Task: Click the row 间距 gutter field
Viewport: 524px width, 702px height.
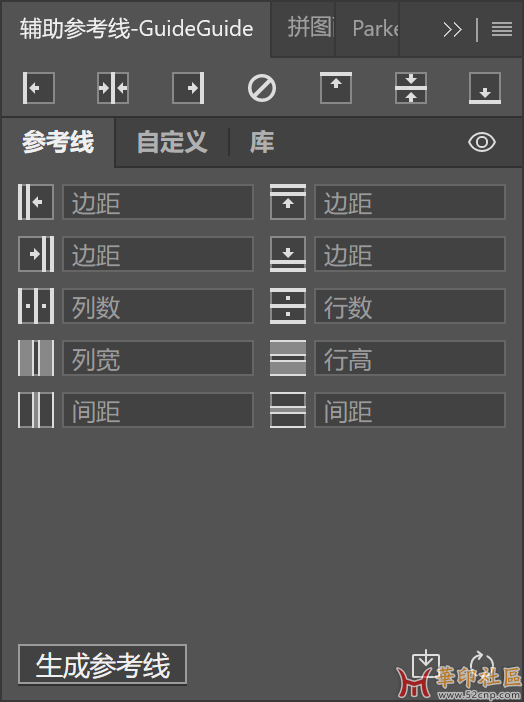Action: [x=410, y=410]
